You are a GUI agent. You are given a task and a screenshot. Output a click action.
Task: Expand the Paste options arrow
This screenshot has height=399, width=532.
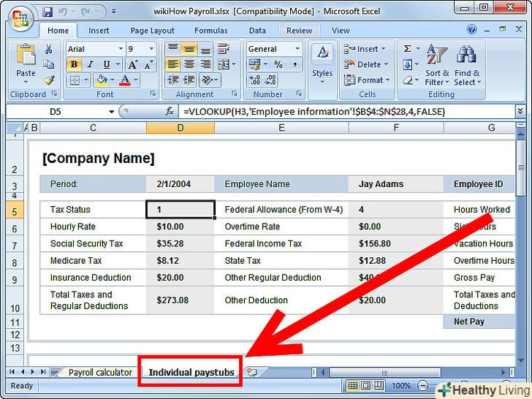tap(26, 82)
